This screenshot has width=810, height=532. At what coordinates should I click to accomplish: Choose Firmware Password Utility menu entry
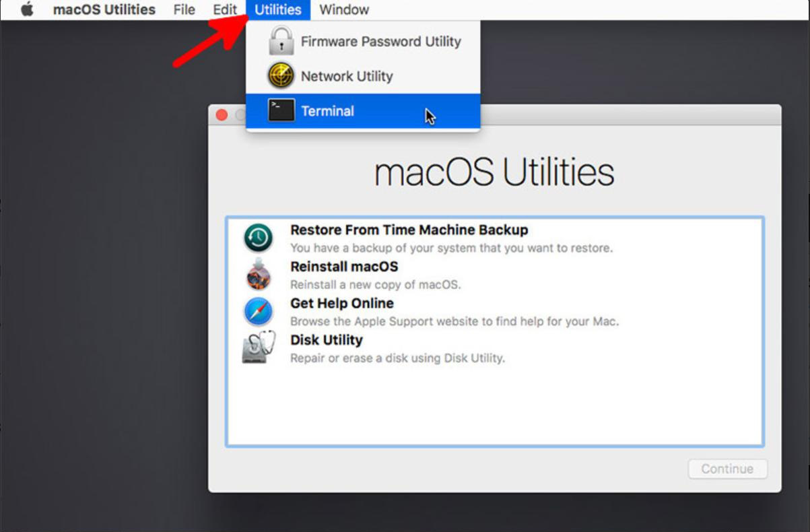pyautogui.click(x=380, y=41)
